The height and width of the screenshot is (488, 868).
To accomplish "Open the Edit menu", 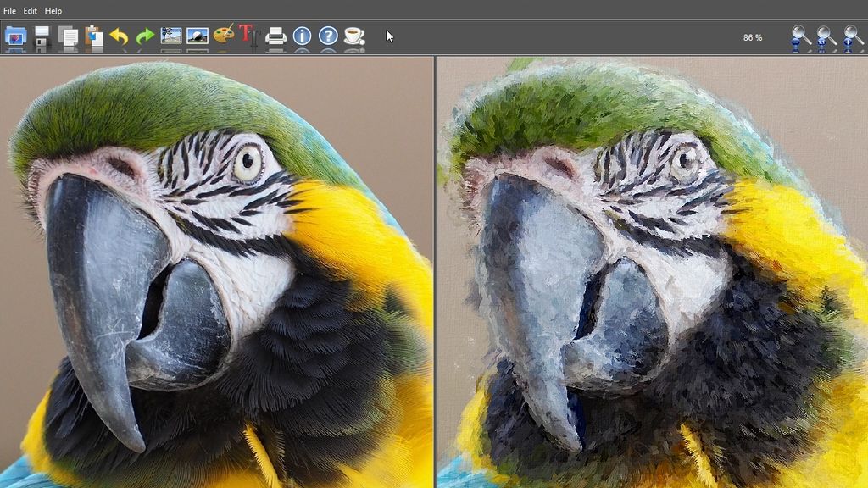I will 31,10.
